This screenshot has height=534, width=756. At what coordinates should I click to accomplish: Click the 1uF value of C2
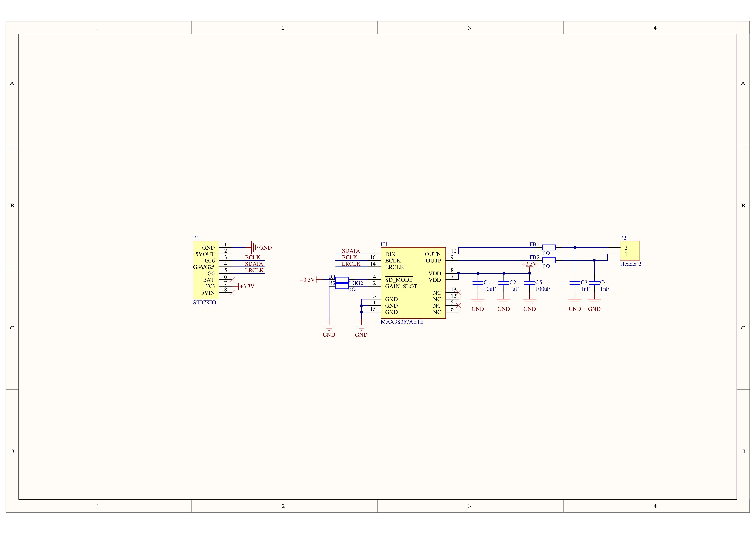point(514,289)
